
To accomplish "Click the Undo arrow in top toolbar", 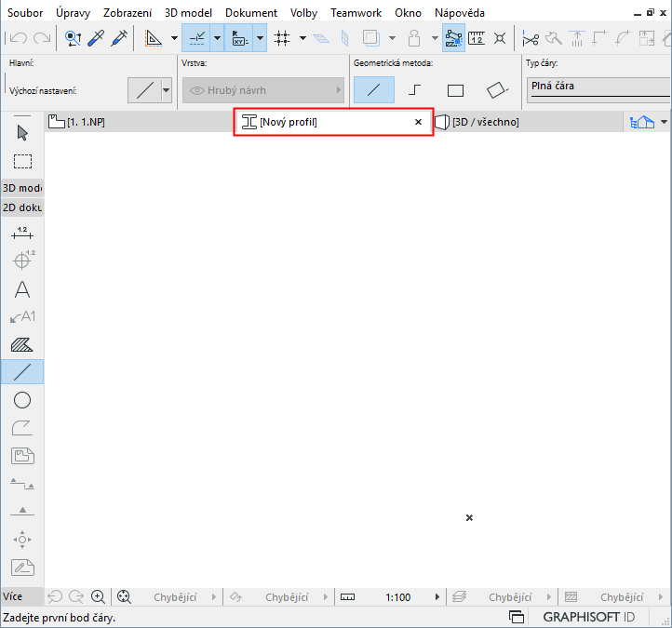I will pos(18,38).
